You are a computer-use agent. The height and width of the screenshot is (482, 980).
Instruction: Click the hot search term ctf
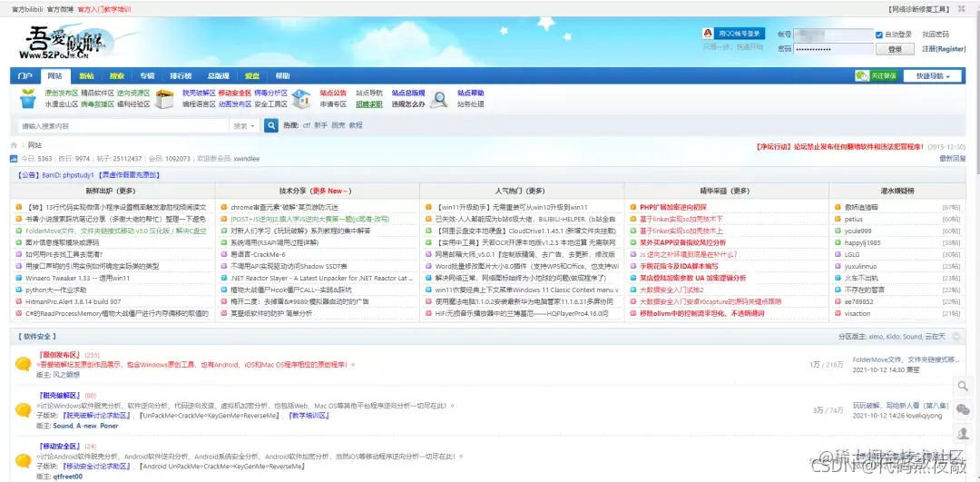307,125
